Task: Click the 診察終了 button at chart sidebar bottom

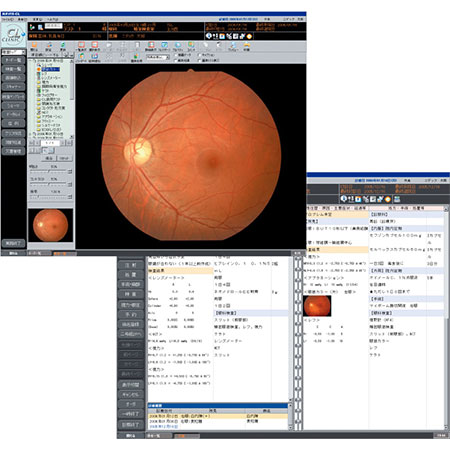Action: 130,425
